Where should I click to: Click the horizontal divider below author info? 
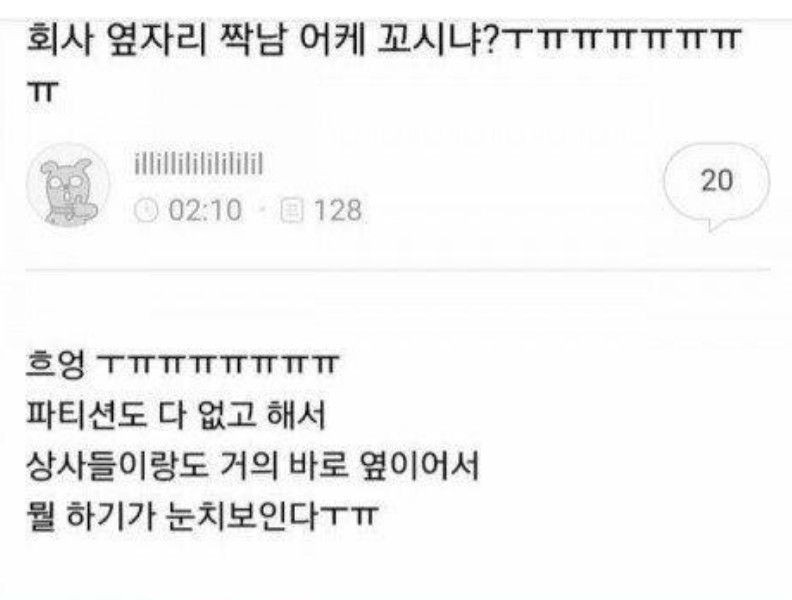[398, 270]
